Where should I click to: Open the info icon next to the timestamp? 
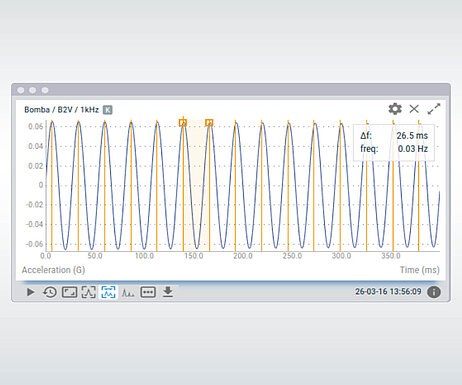pos(434,292)
